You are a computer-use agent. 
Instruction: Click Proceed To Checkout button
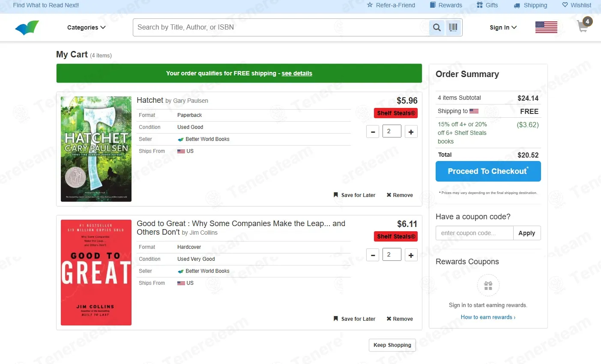pos(488,171)
